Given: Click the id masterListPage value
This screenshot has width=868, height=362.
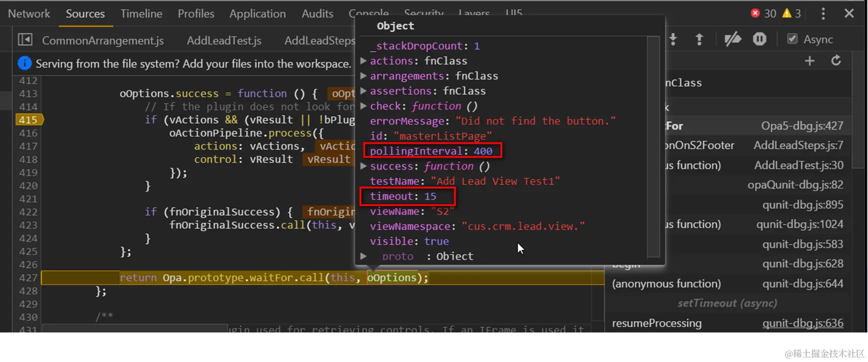Looking at the screenshot, I should [443, 136].
